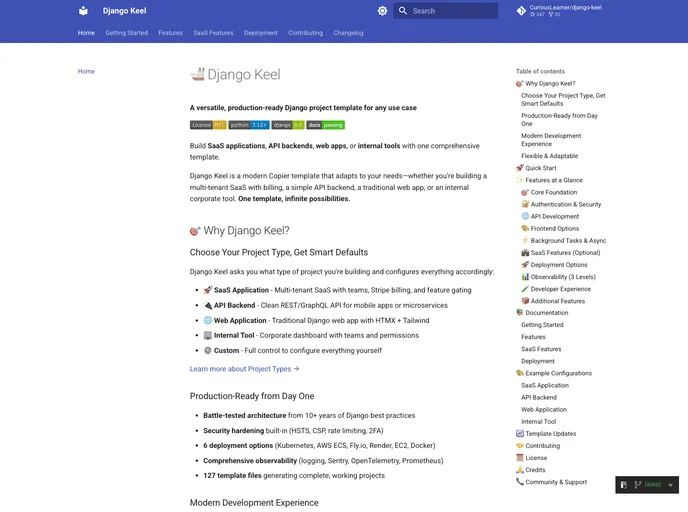688x512 pixels.
Task: Click Internal Tool in table of contents
Action: click(x=539, y=422)
